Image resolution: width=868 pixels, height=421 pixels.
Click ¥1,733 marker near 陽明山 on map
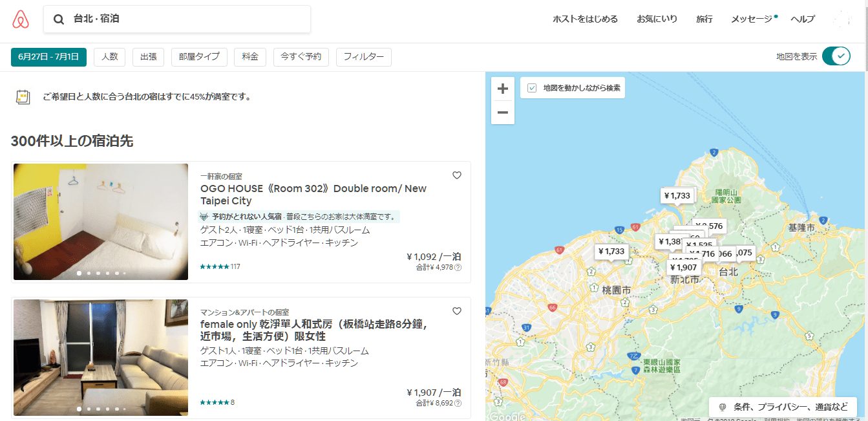point(677,195)
